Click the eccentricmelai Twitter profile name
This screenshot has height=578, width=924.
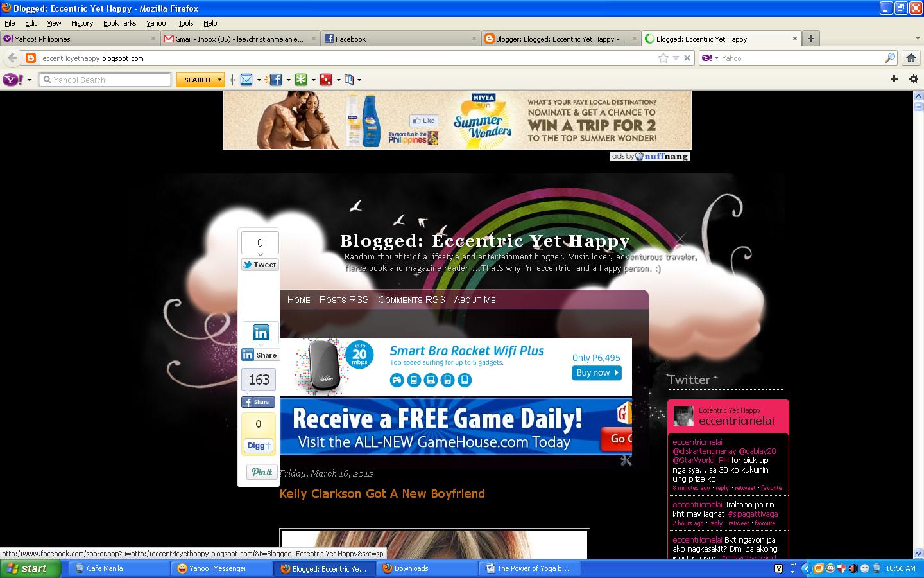[736, 421]
